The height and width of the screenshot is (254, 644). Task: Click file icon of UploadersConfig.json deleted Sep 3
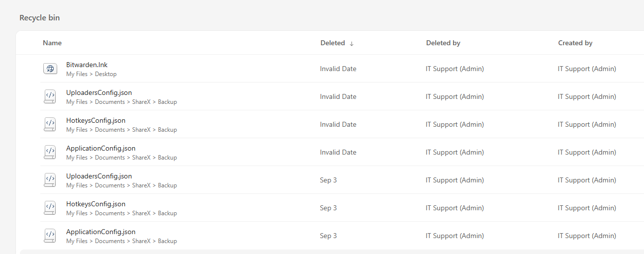[x=50, y=180]
